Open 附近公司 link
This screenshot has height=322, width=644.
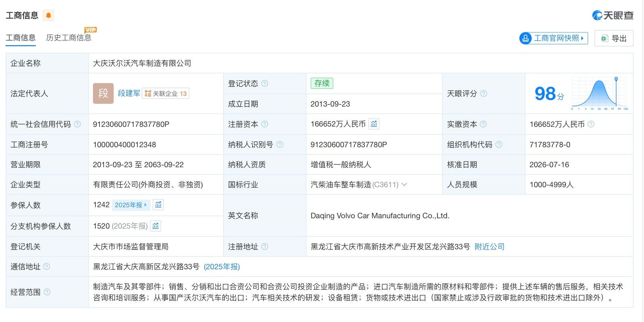[x=489, y=246]
